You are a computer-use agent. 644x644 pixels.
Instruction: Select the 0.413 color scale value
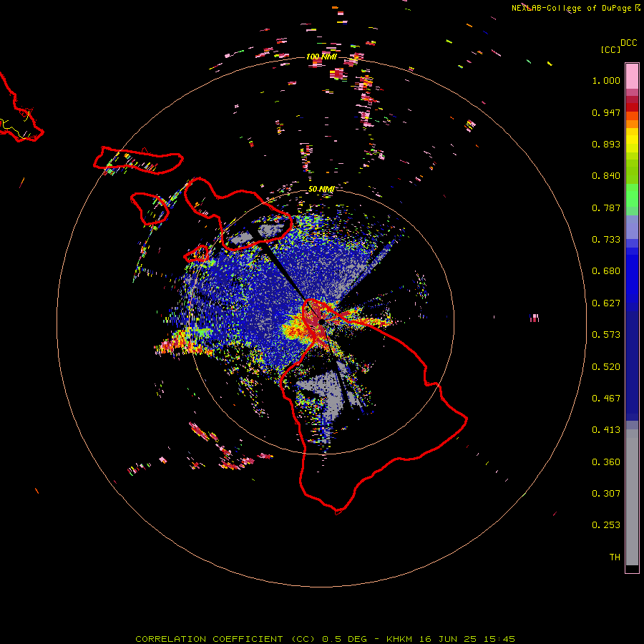[606, 430]
